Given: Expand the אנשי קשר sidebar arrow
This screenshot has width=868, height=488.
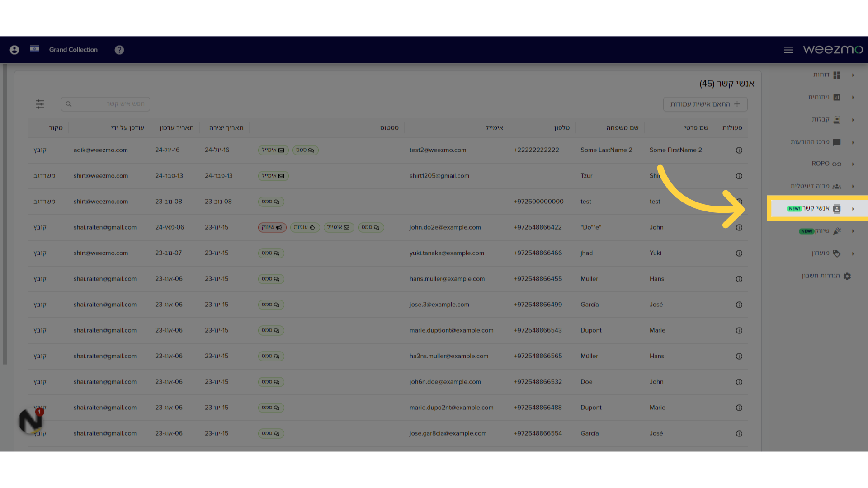Looking at the screenshot, I should click(x=853, y=209).
